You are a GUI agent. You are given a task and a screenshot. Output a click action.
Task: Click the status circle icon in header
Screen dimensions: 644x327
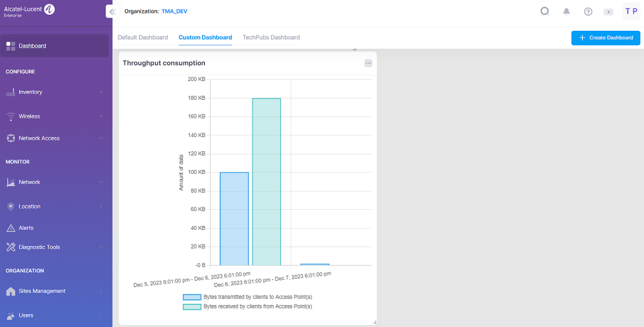(x=545, y=11)
